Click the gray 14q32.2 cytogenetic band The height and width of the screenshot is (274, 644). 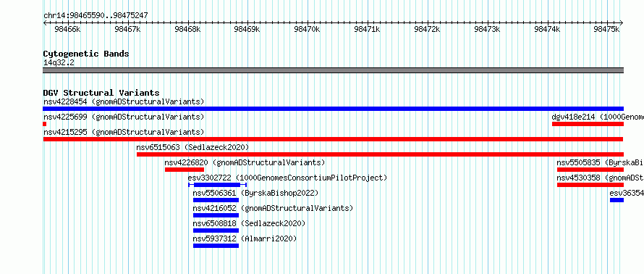[333, 70]
